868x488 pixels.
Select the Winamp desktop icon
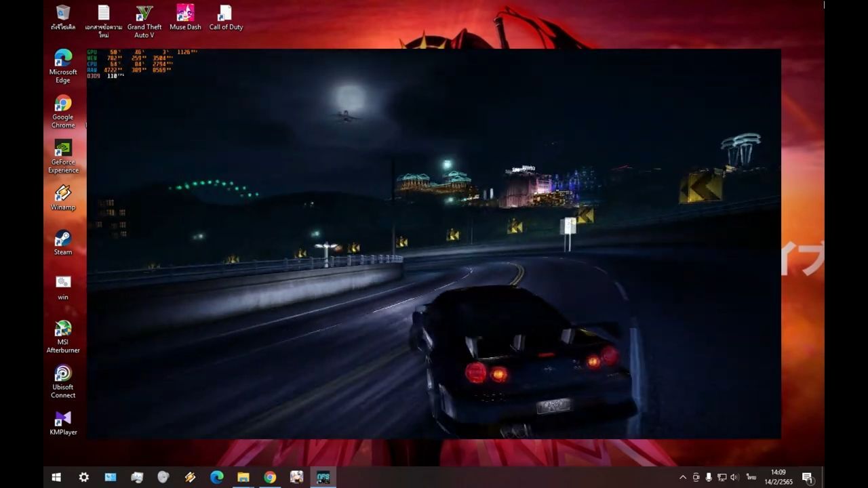[x=63, y=194]
